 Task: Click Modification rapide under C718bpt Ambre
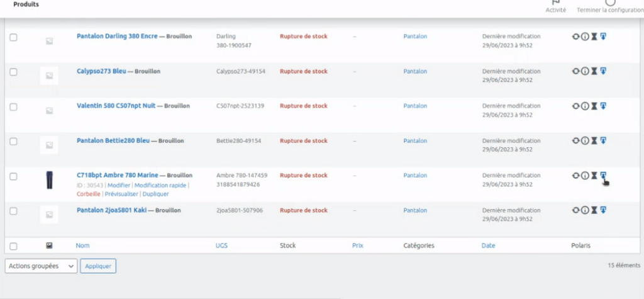click(160, 185)
